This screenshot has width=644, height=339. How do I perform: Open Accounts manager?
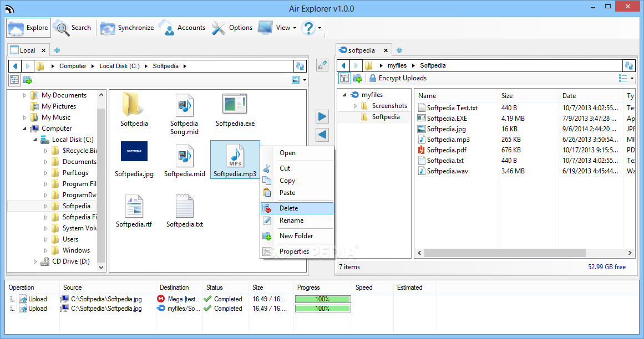pos(182,28)
